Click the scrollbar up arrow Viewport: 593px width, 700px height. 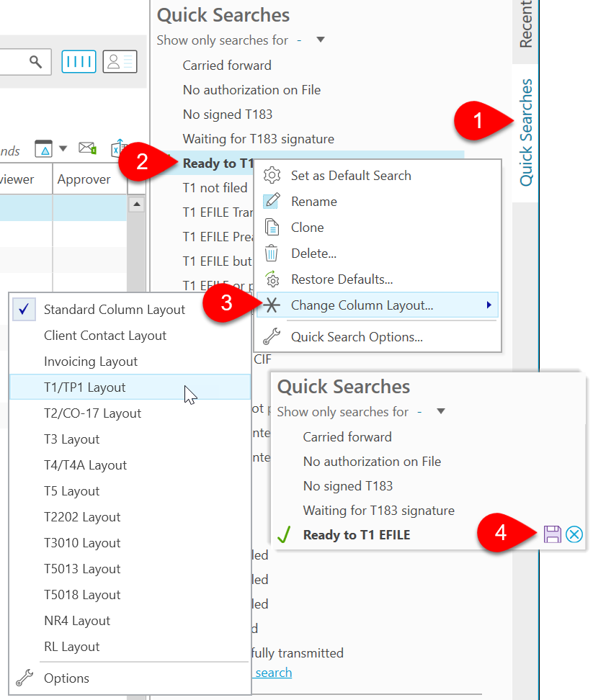point(137,205)
